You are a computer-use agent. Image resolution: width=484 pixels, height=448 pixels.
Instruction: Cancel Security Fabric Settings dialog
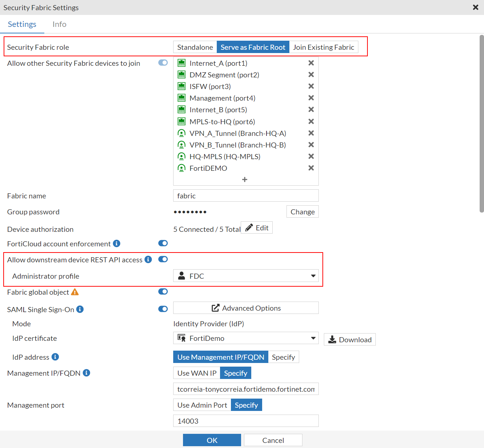click(x=273, y=440)
